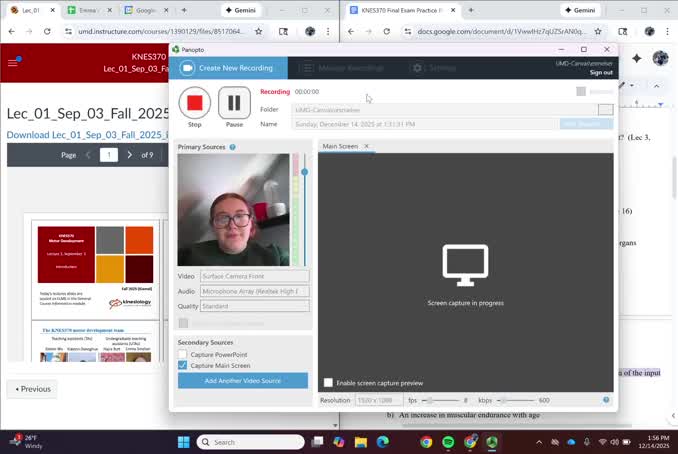Select the Main Screen tab

tap(340, 146)
